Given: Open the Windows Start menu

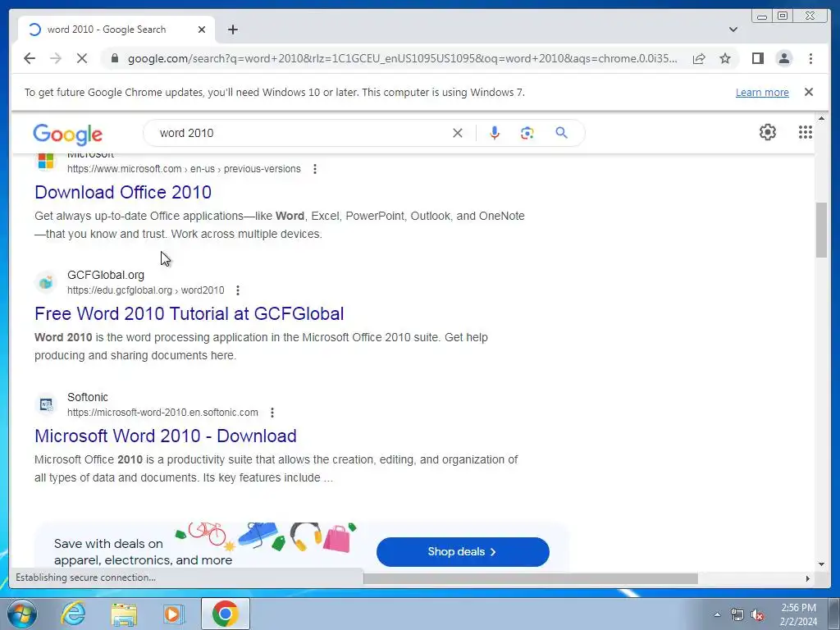Looking at the screenshot, I should point(21,614).
